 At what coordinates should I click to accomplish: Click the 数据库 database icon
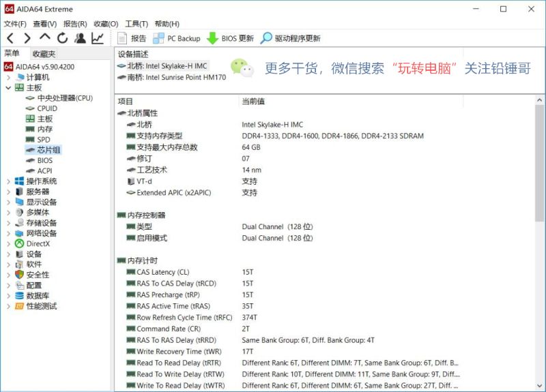[20, 296]
